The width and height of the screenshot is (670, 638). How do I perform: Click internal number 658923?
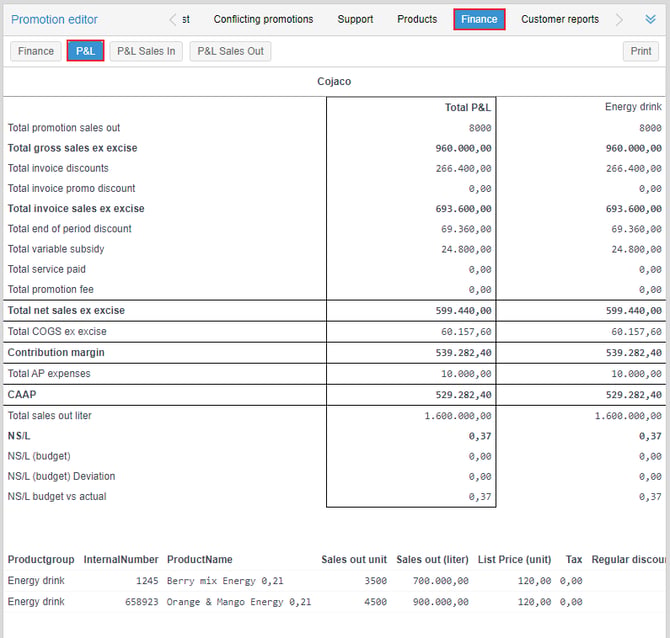141,602
